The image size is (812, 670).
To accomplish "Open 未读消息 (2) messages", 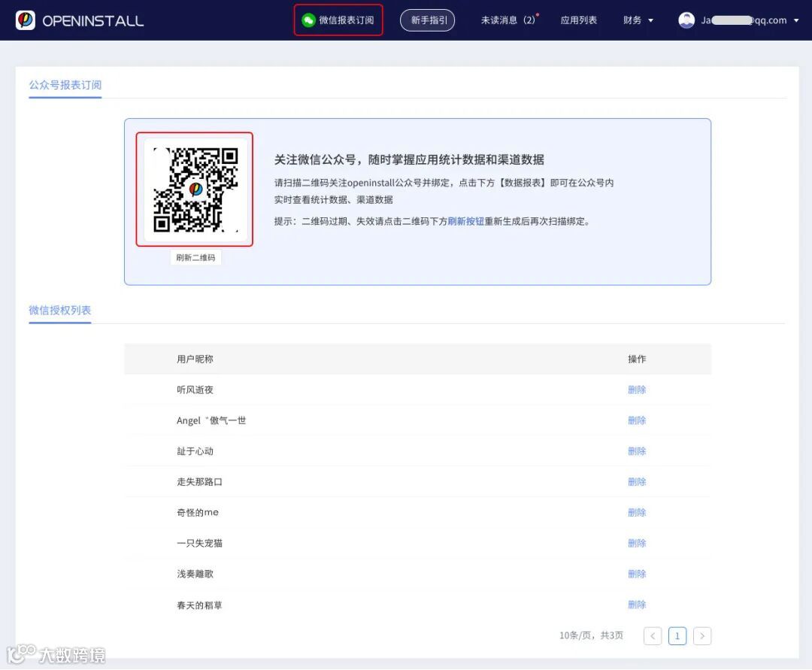I will [x=509, y=20].
